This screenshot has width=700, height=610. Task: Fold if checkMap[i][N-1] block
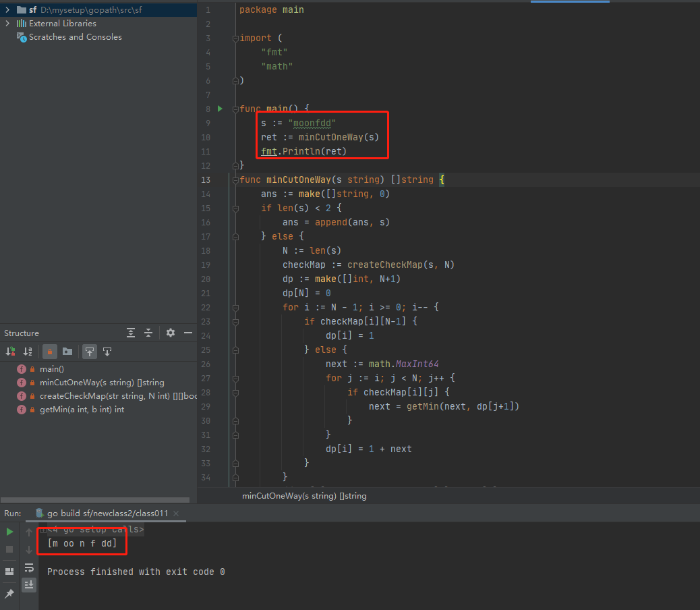coord(235,322)
